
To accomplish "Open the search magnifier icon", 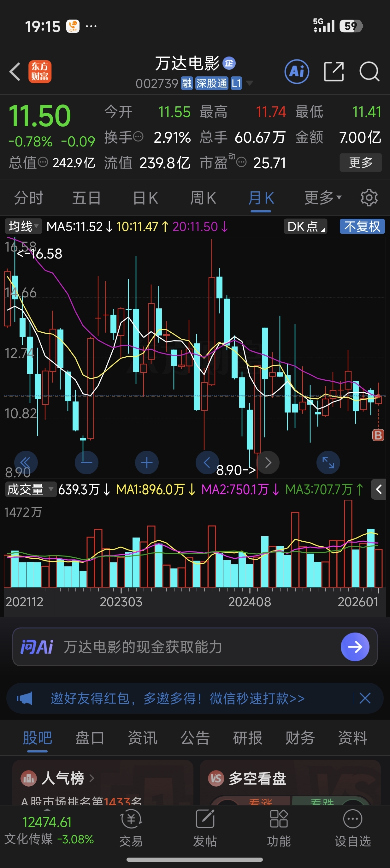I will (369, 71).
